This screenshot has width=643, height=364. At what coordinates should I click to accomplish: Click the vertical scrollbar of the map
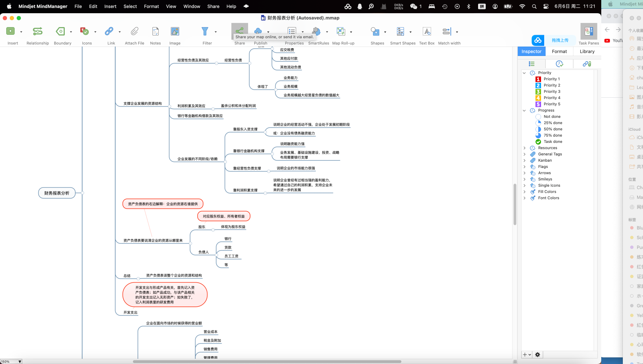pyautogui.click(x=515, y=204)
